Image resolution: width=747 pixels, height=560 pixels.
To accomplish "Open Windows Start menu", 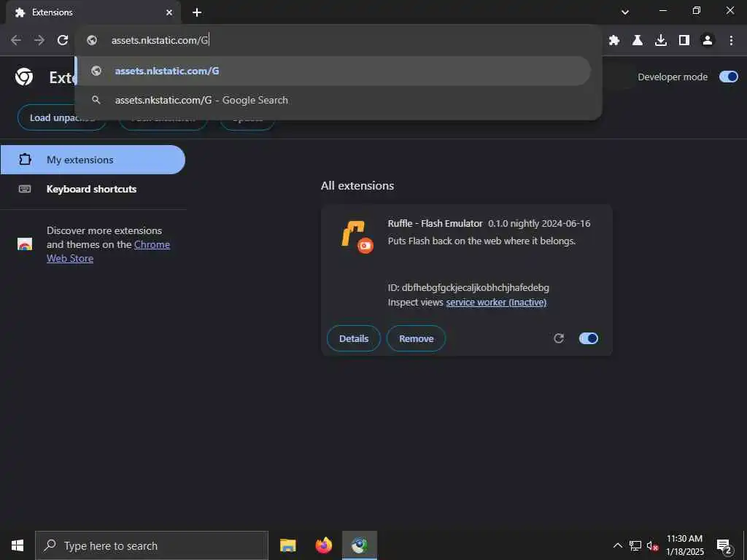I will click(18, 545).
